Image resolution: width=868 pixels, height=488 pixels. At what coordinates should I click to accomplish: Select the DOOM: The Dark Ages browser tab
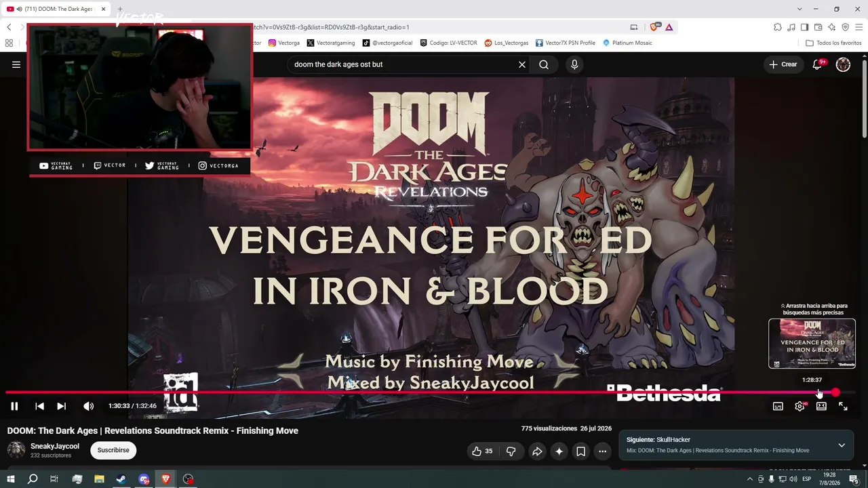point(57,9)
